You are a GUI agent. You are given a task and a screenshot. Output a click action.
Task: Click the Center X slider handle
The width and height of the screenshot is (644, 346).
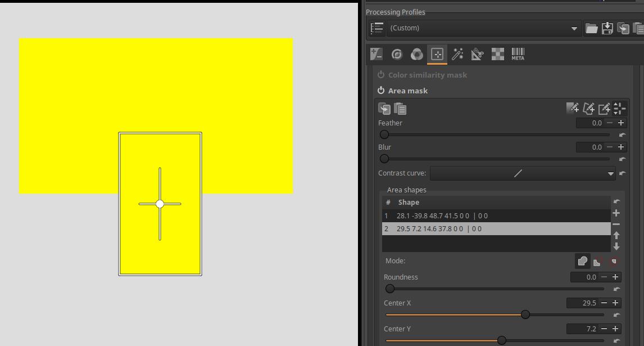(x=525, y=314)
